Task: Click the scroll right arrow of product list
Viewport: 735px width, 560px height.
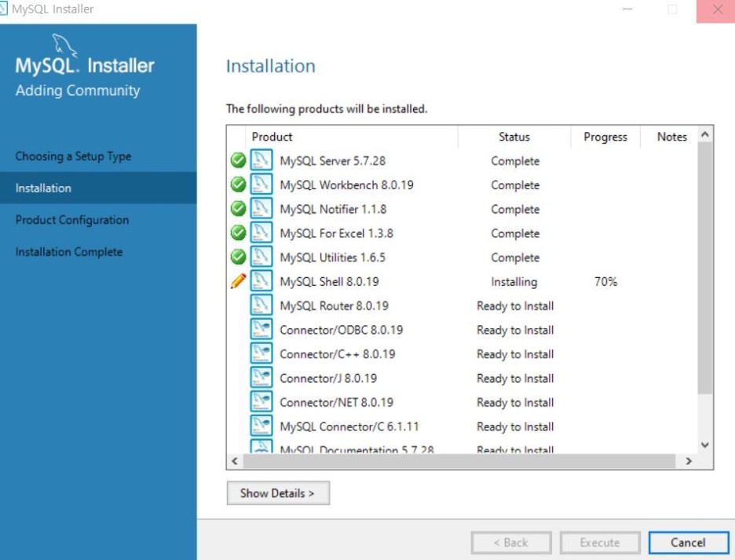Action: tap(689, 461)
